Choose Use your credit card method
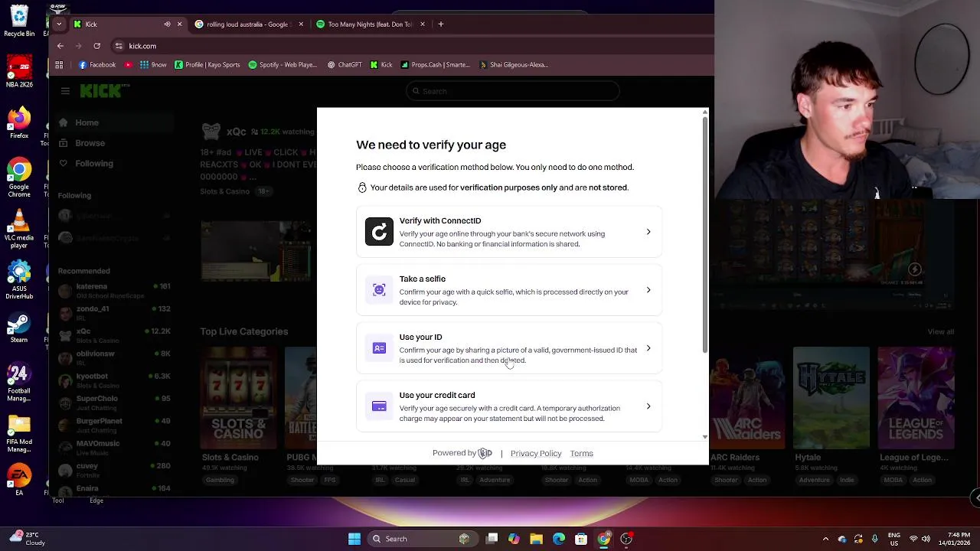This screenshot has width=980, height=551. (509, 406)
